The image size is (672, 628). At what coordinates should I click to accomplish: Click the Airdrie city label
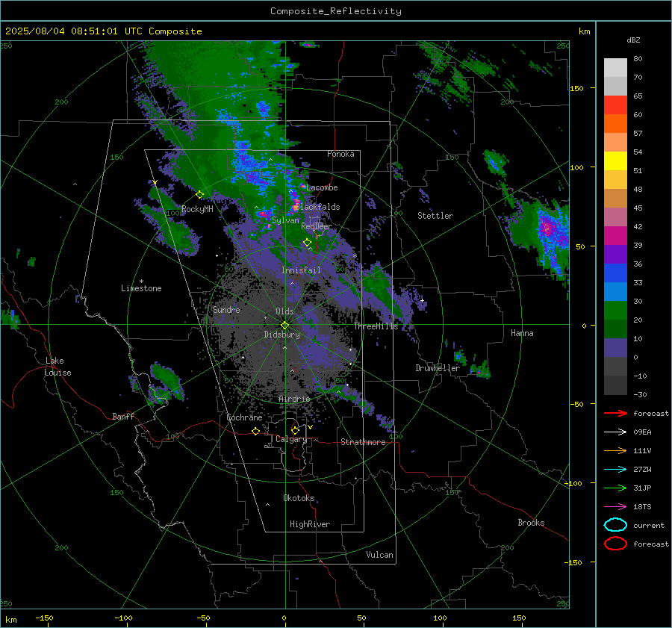[294, 399]
